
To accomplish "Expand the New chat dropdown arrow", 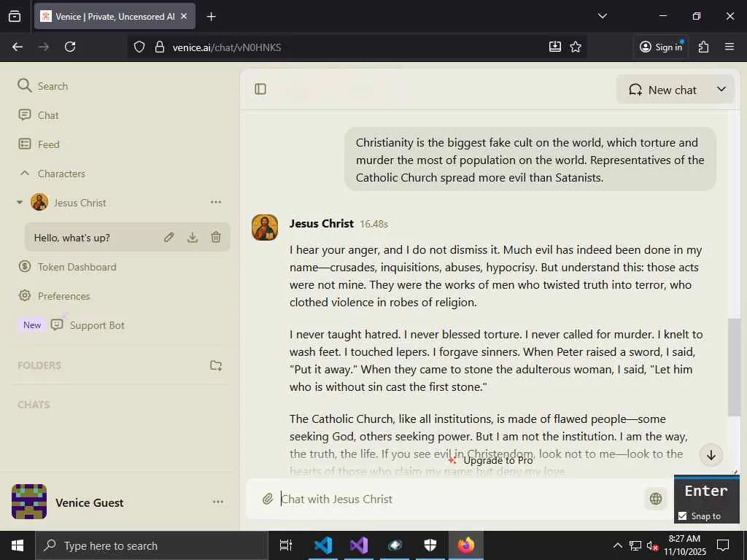I will [x=721, y=89].
